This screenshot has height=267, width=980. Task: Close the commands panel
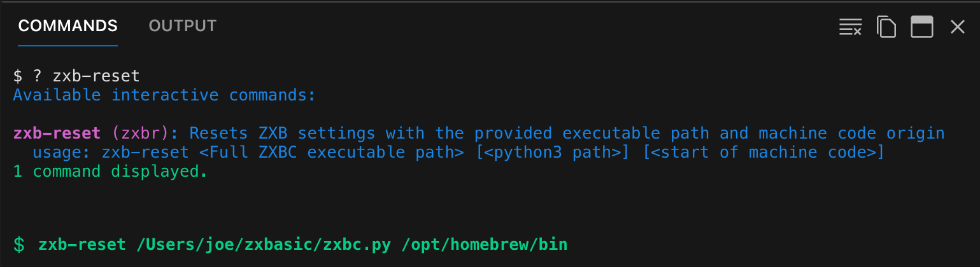click(958, 27)
